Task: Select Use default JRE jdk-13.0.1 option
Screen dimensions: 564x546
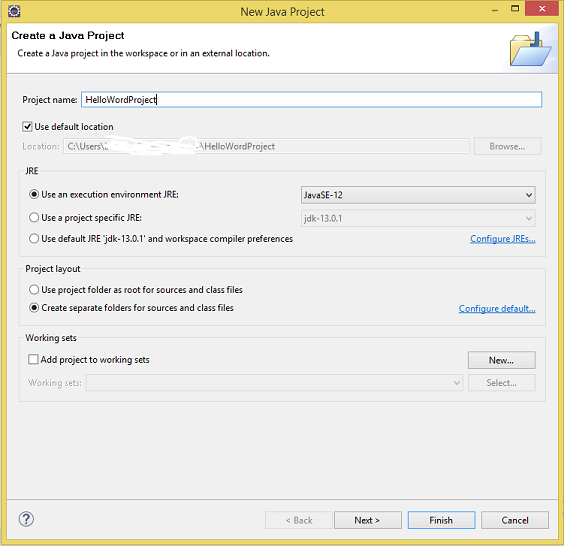Action: tap(34, 238)
